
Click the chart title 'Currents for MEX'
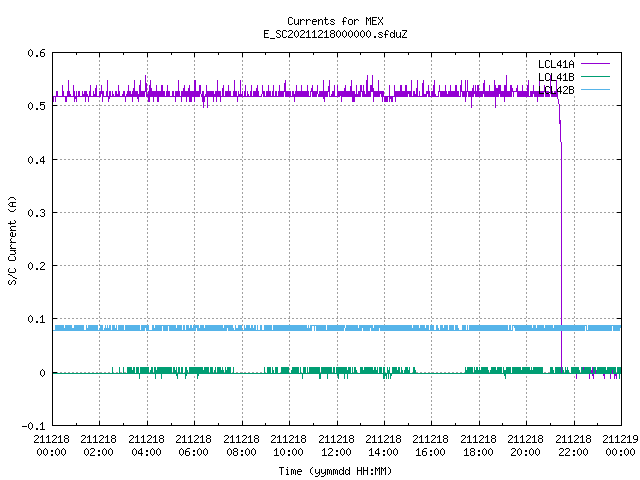[x=335, y=21]
